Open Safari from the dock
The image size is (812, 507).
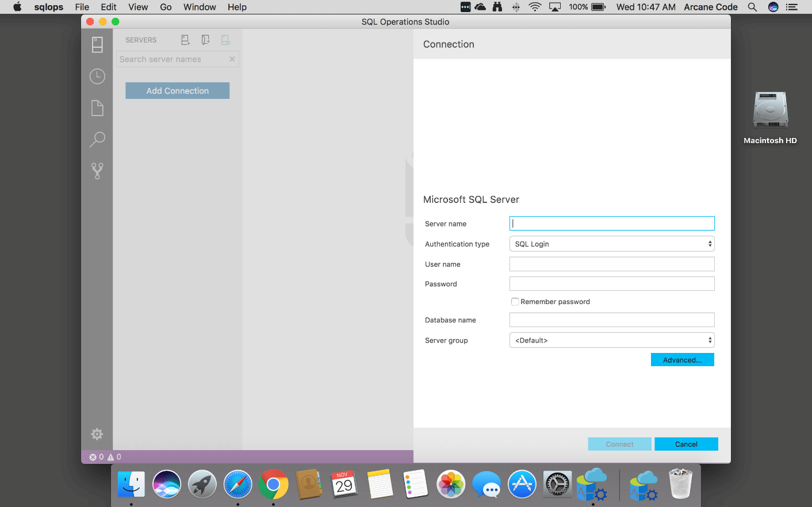tap(238, 485)
